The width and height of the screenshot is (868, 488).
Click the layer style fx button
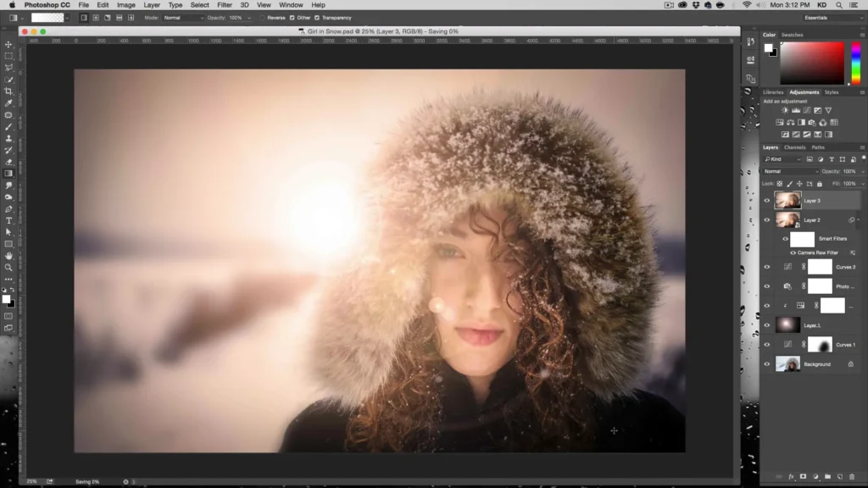pos(791,476)
